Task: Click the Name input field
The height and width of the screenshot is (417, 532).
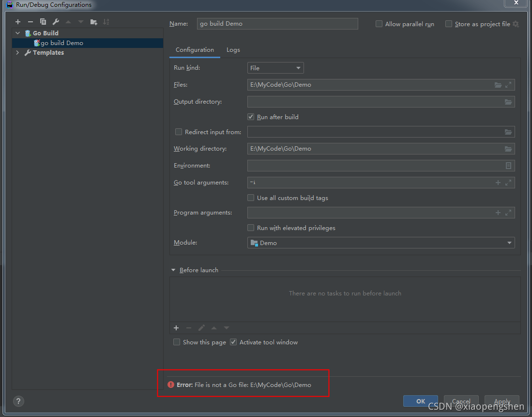Action: tap(277, 24)
